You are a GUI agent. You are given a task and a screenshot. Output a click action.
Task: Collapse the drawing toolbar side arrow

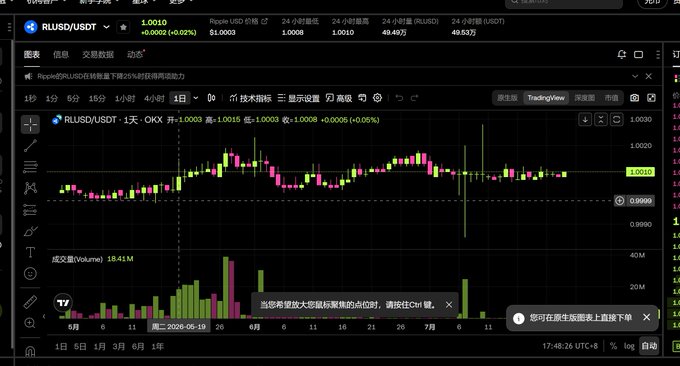(44, 317)
